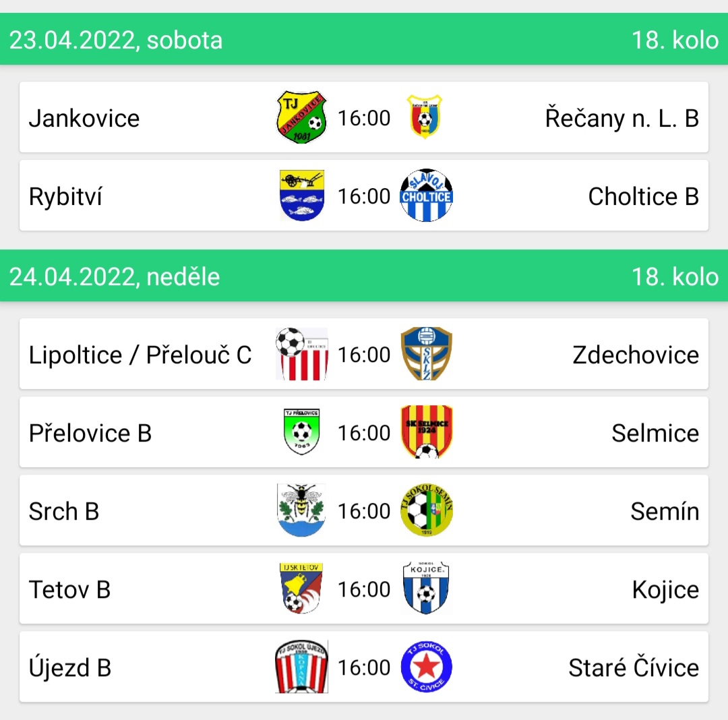Image resolution: width=728 pixels, height=720 pixels.
Task: Open the TJ SK Tetov bell crest
Action: (x=302, y=588)
